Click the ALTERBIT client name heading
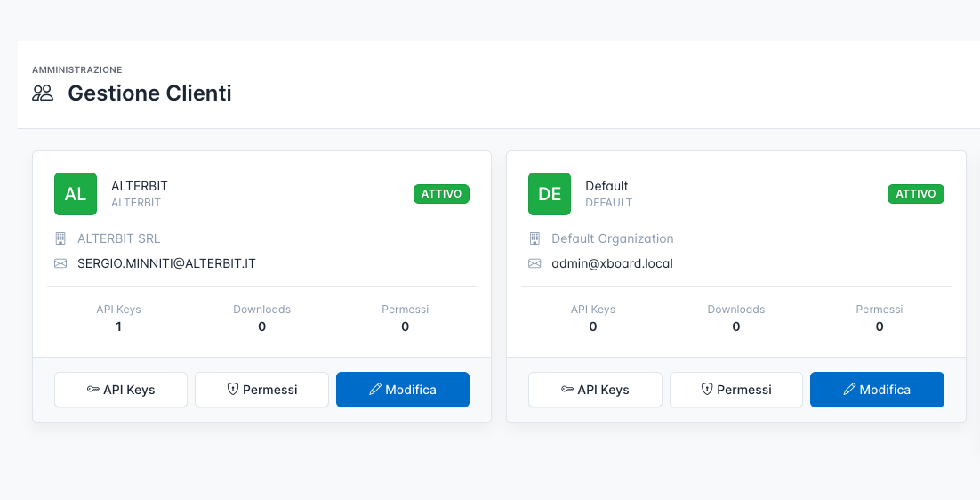The height and width of the screenshot is (500, 980). coord(140,186)
